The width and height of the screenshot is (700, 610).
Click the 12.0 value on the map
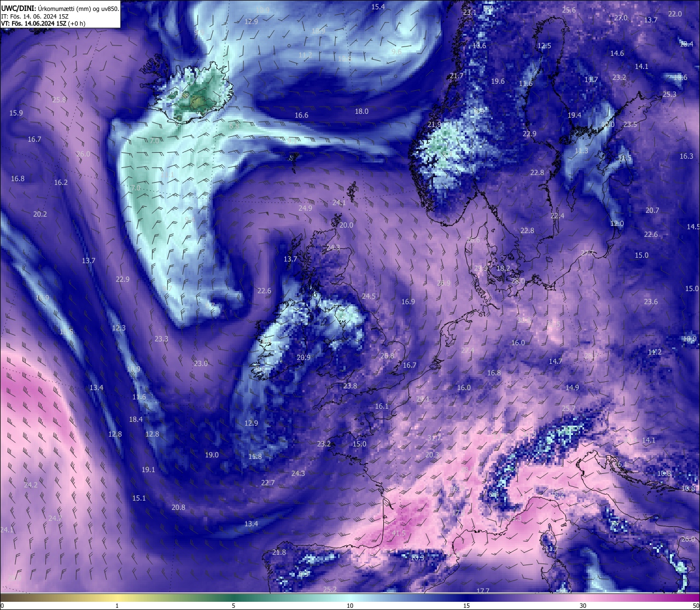[617, 223]
